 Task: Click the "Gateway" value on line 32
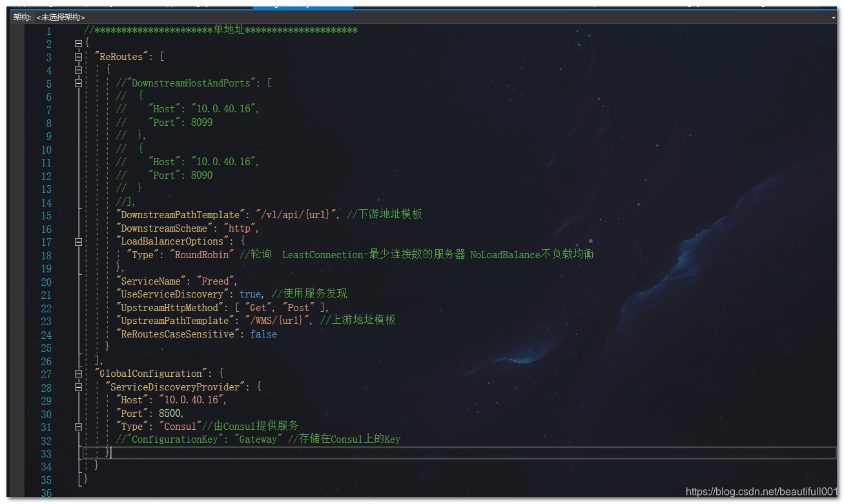click(258, 440)
